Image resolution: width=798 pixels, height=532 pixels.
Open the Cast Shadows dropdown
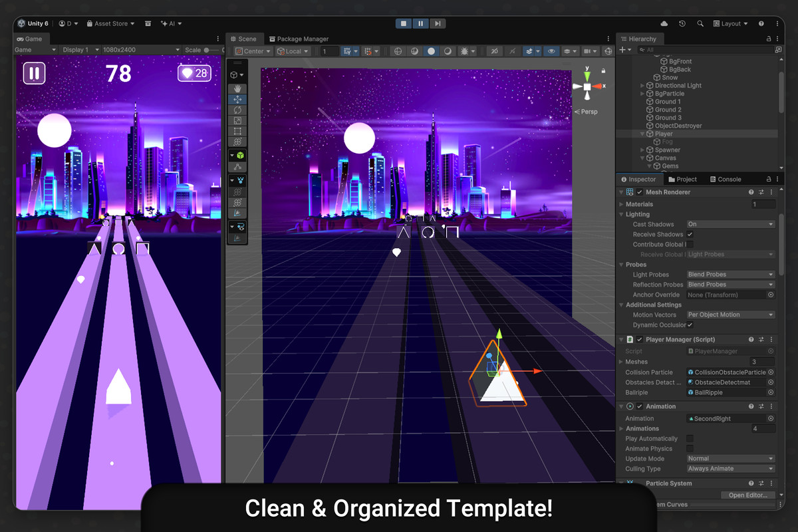coord(731,224)
